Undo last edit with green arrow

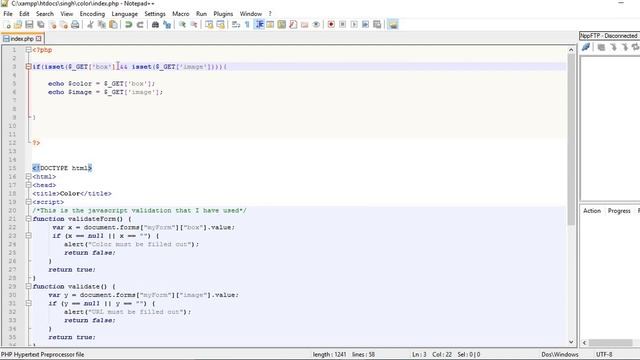pos(129,24)
